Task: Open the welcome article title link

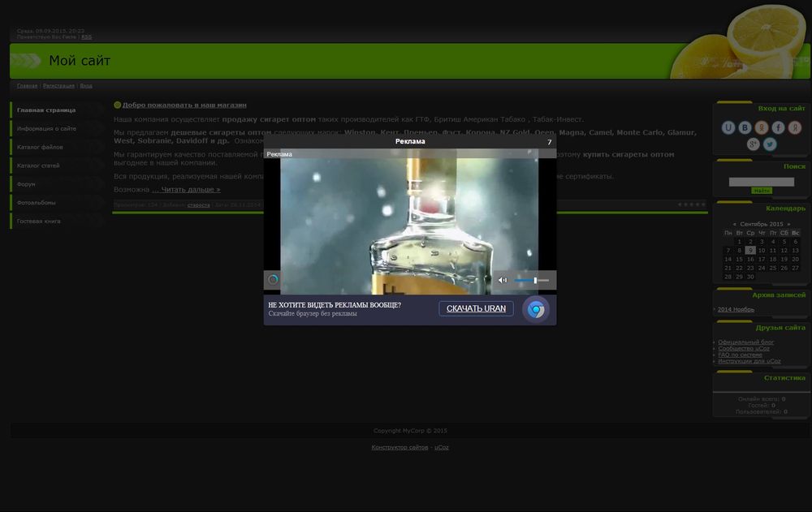Action: point(184,105)
